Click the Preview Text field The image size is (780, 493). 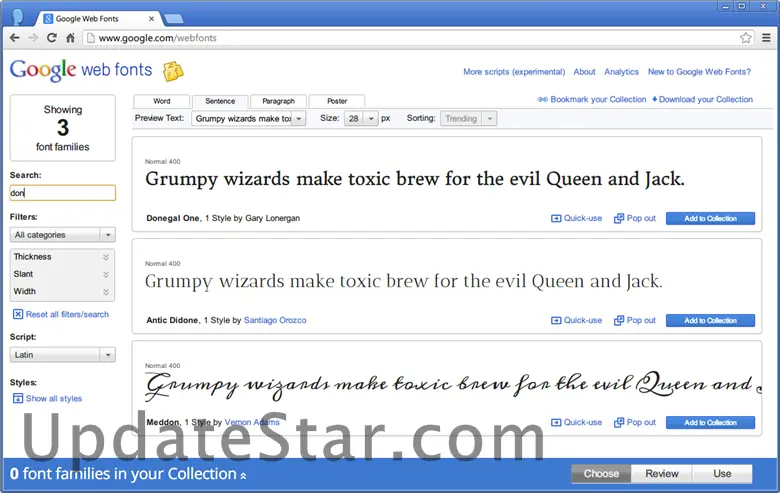[242, 118]
